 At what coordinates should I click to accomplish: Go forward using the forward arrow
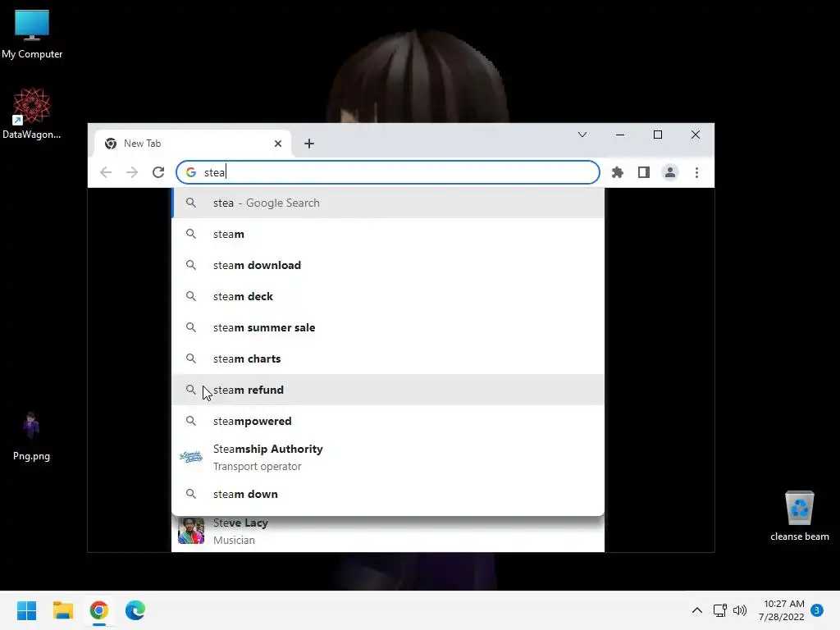[x=132, y=172]
